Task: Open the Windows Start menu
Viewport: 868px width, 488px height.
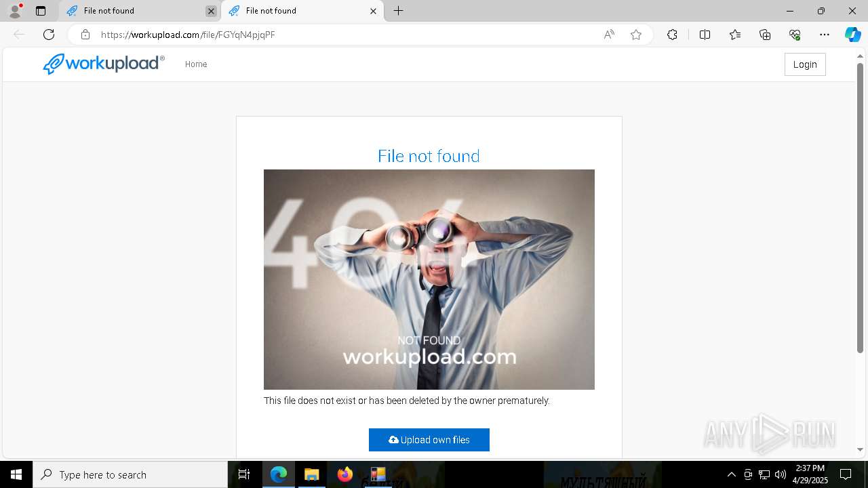Action: click(16, 474)
